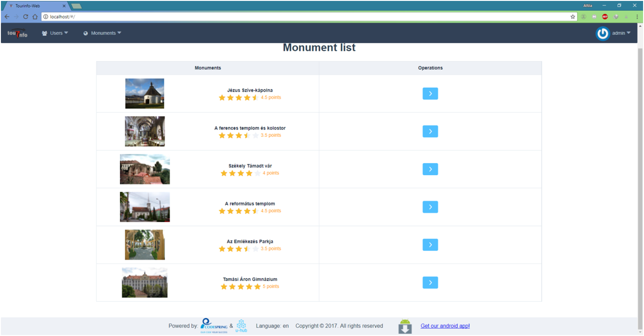The width and height of the screenshot is (644, 336).
Task: Reload the page using the browser refresh icon
Action: 26,16
